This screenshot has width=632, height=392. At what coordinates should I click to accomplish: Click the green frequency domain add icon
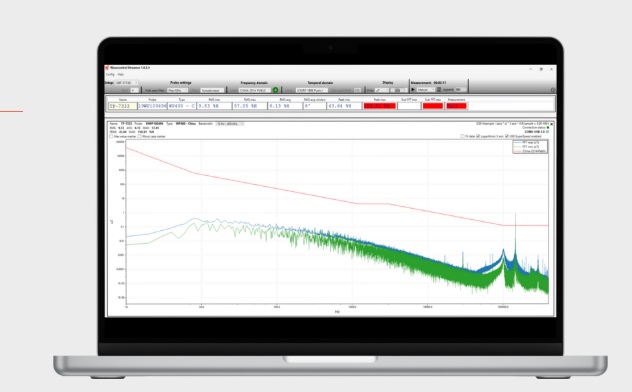point(276,90)
